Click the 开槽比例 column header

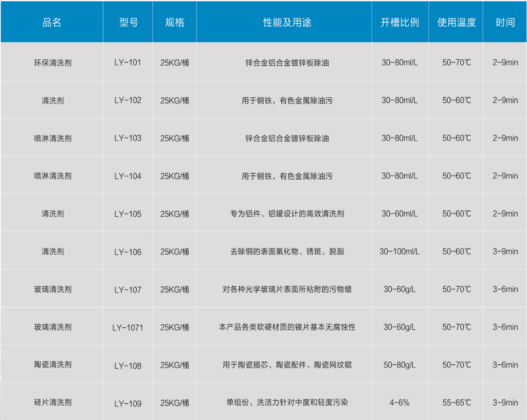pyautogui.click(x=400, y=23)
